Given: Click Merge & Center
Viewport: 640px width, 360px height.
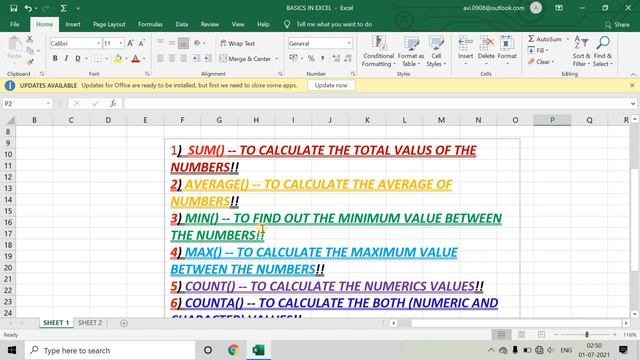Looking at the screenshot, I should (x=245, y=59).
